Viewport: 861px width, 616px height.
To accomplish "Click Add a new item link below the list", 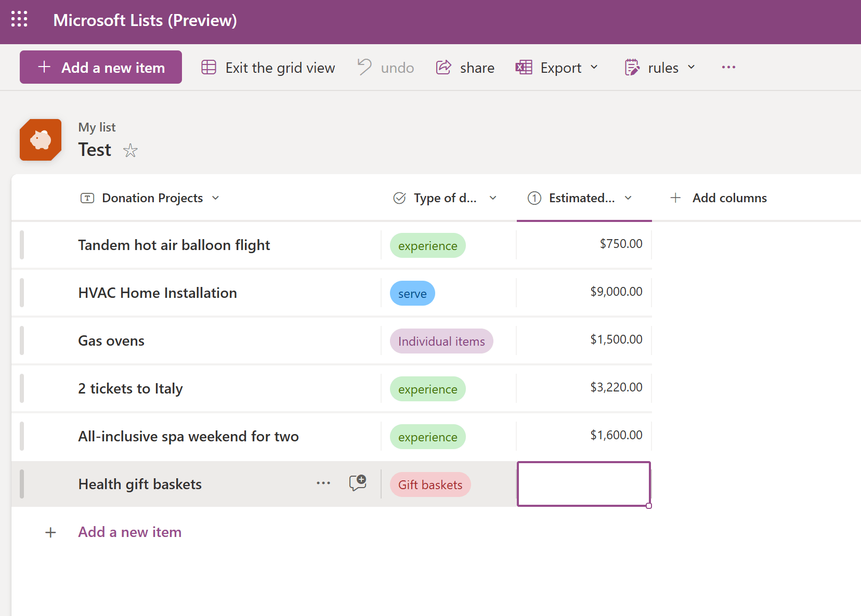I will (x=129, y=532).
